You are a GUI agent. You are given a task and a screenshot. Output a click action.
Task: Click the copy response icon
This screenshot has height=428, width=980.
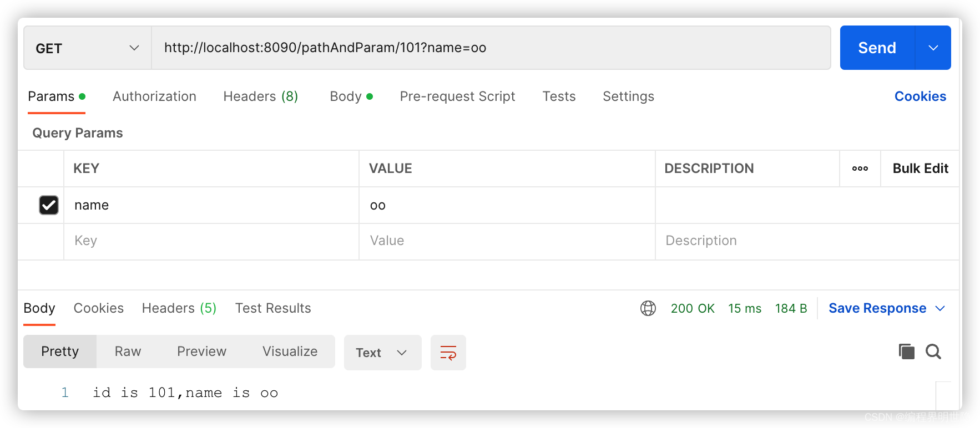click(x=906, y=351)
